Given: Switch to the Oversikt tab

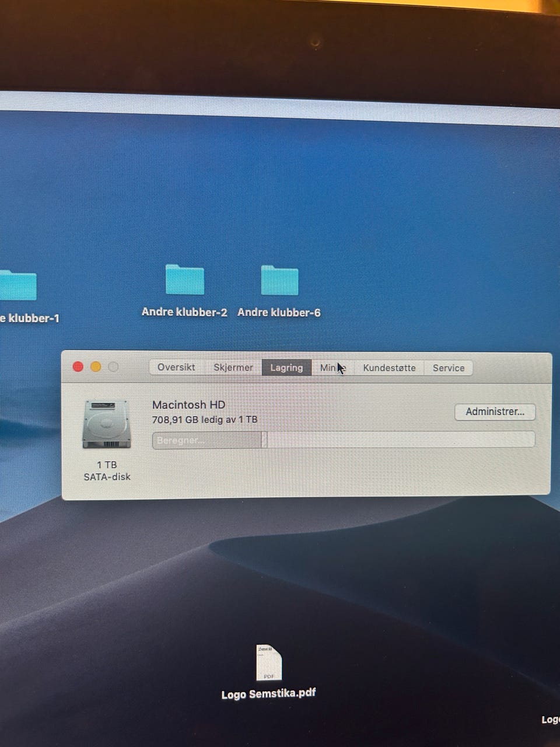Looking at the screenshot, I should click(176, 367).
